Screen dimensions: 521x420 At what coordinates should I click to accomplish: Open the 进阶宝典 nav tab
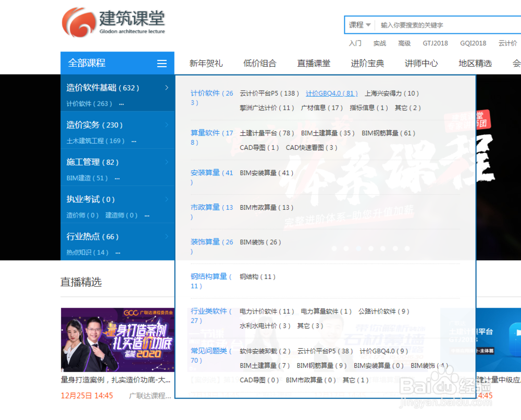coord(367,63)
